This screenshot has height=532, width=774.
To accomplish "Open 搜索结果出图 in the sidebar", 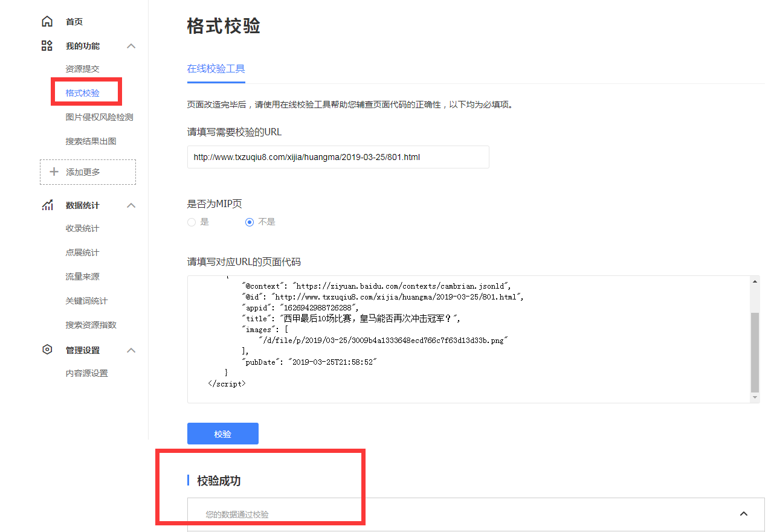I will pos(91,141).
